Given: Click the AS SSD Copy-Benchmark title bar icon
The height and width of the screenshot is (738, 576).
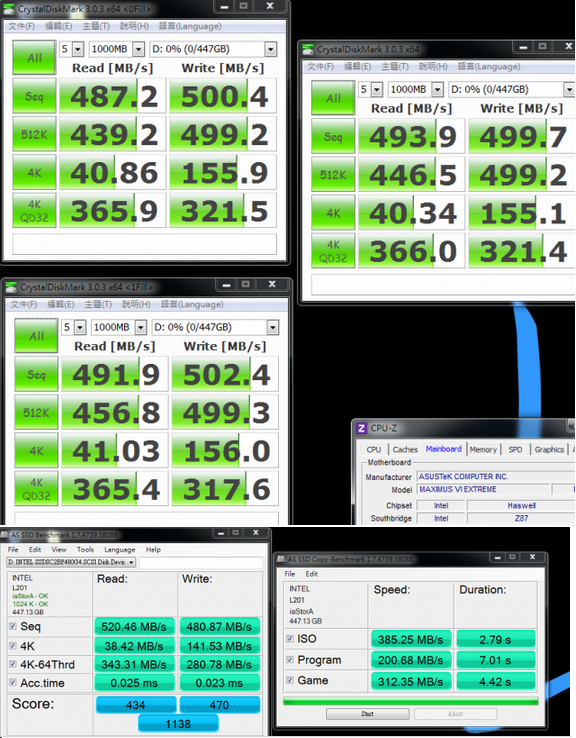Looking at the screenshot, I should [281, 559].
